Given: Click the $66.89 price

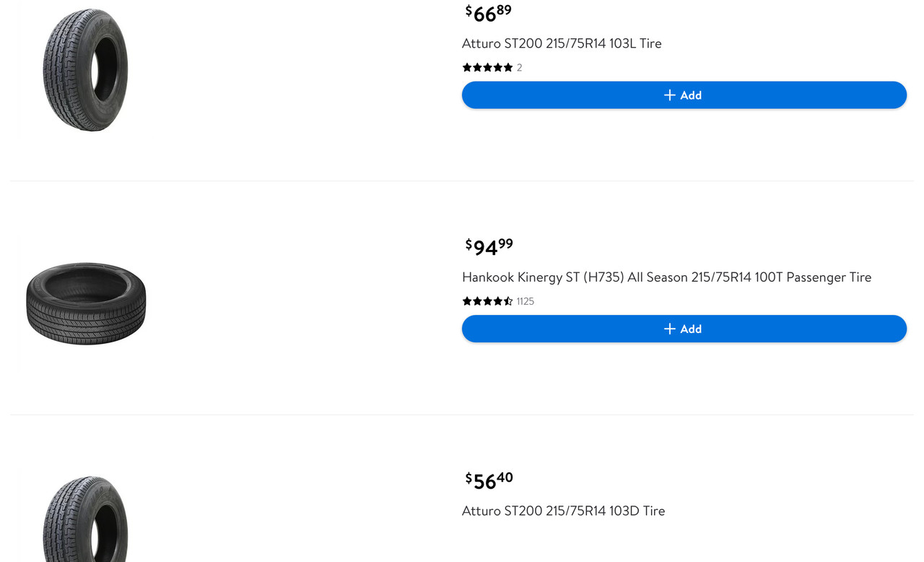Looking at the screenshot, I should pos(489,13).
